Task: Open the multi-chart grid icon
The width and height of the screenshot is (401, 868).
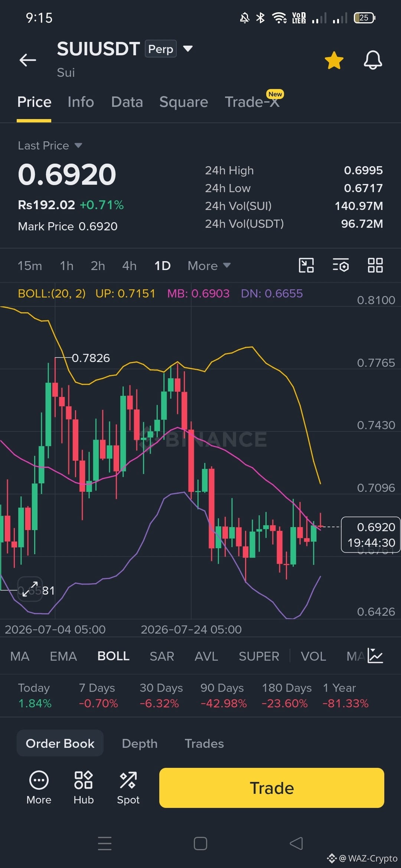Action: pos(375,265)
